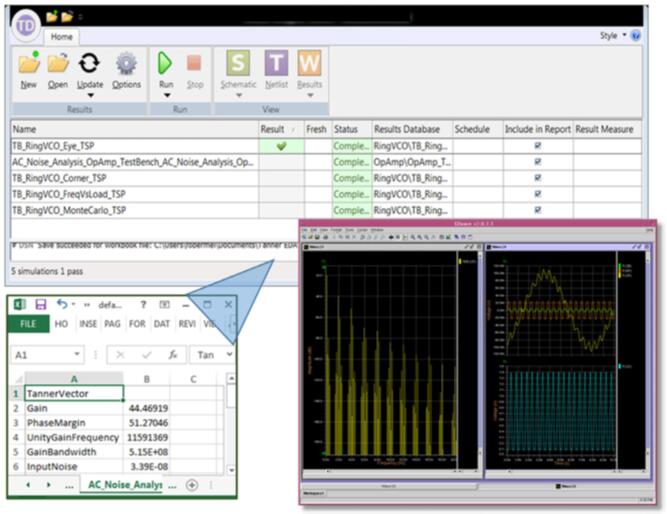Toggle Include in Report for AC_Noise_Analysis row
This screenshot has width=667, height=514.
[x=538, y=162]
